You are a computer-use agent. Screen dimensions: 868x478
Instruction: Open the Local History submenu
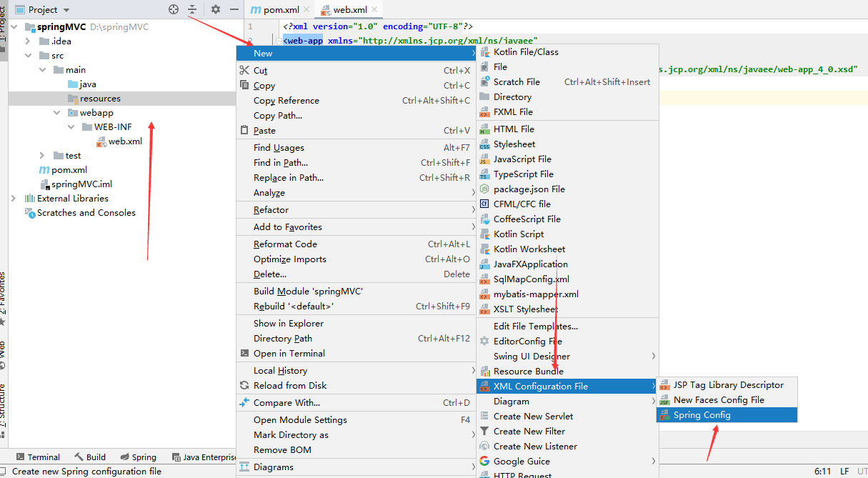coord(356,371)
